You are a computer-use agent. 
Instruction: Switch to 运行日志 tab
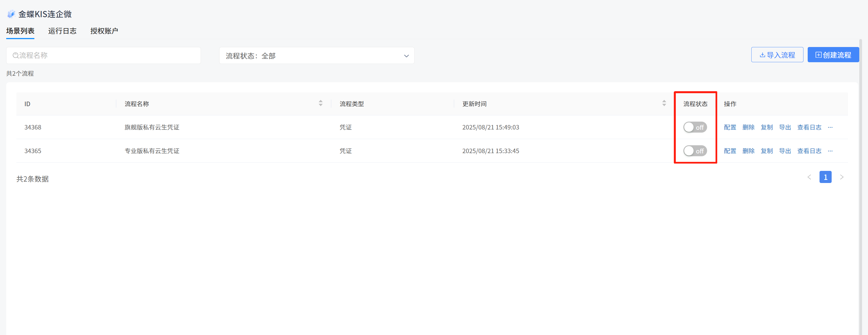point(62,31)
